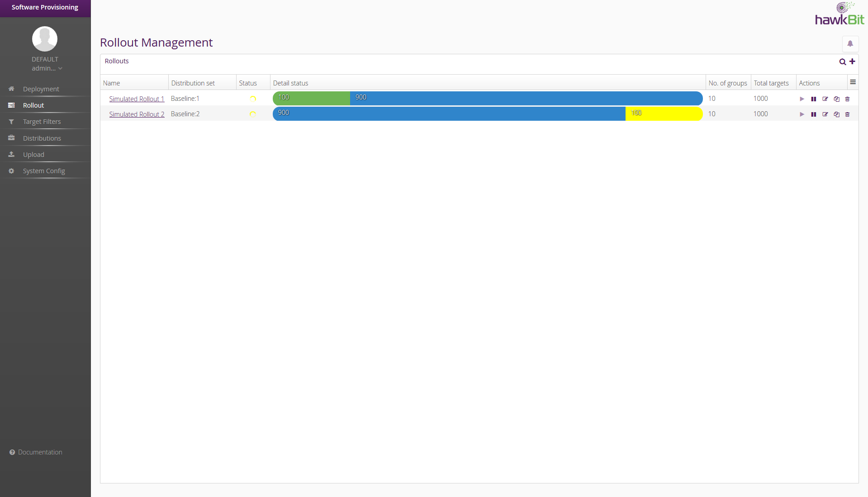Delete Simulated Rollout 2

pyautogui.click(x=847, y=114)
